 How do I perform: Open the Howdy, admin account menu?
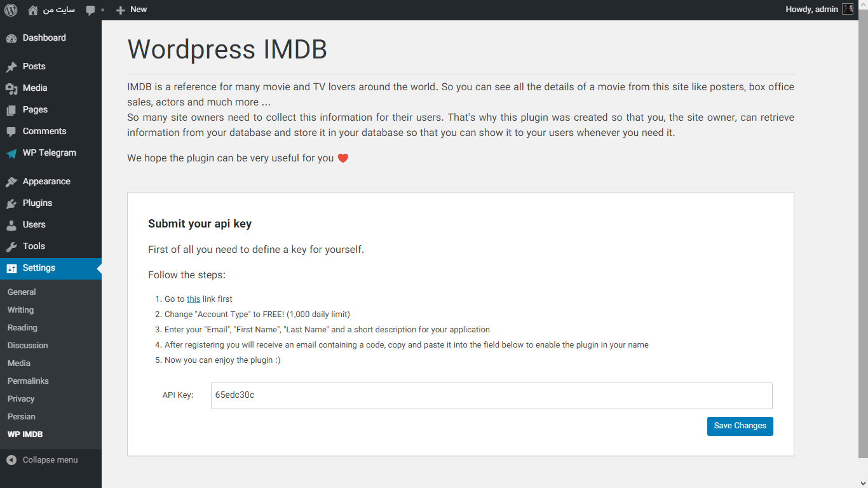[820, 10]
